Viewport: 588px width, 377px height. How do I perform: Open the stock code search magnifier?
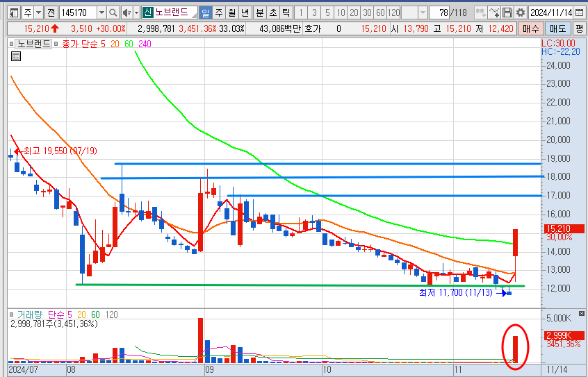(x=113, y=13)
